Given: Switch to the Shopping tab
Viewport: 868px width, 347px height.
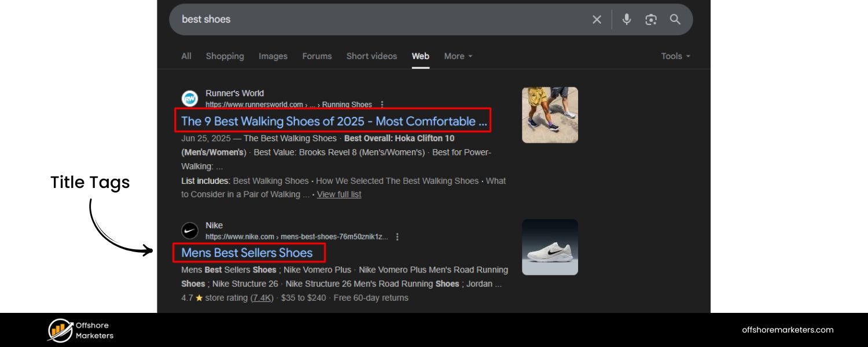Looking at the screenshot, I should coord(225,56).
